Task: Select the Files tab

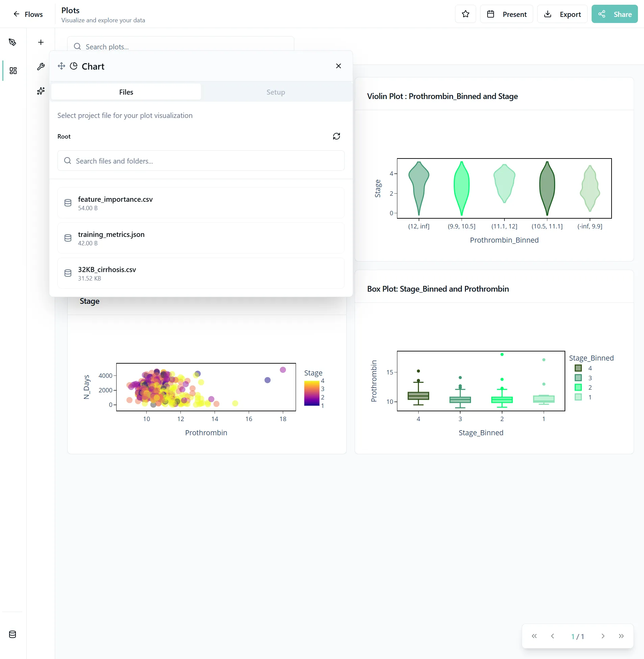Action: tap(126, 92)
